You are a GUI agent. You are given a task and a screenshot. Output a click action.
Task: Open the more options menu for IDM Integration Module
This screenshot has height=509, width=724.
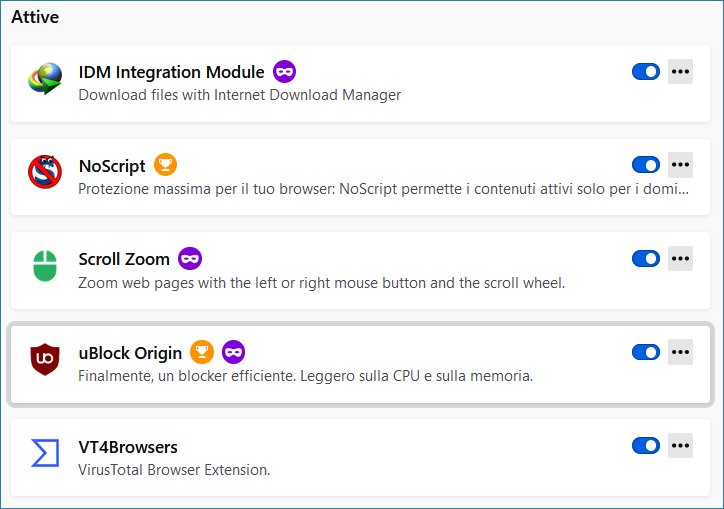[x=680, y=72]
